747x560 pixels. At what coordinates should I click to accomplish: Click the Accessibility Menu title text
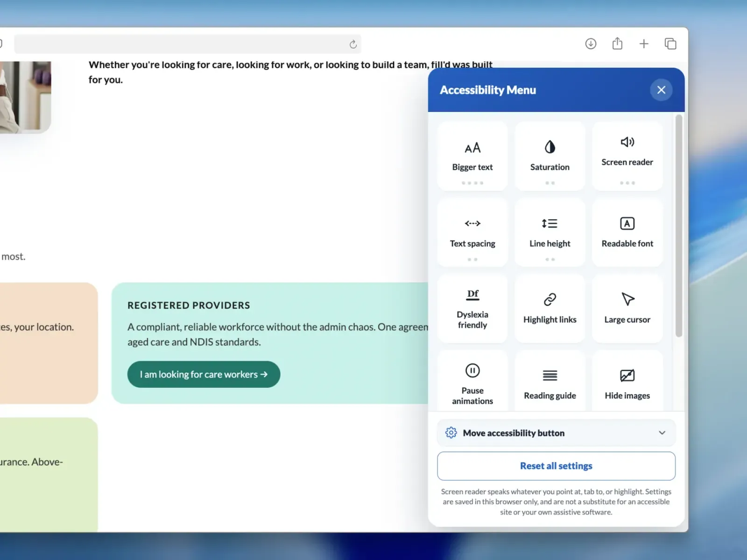(x=488, y=90)
